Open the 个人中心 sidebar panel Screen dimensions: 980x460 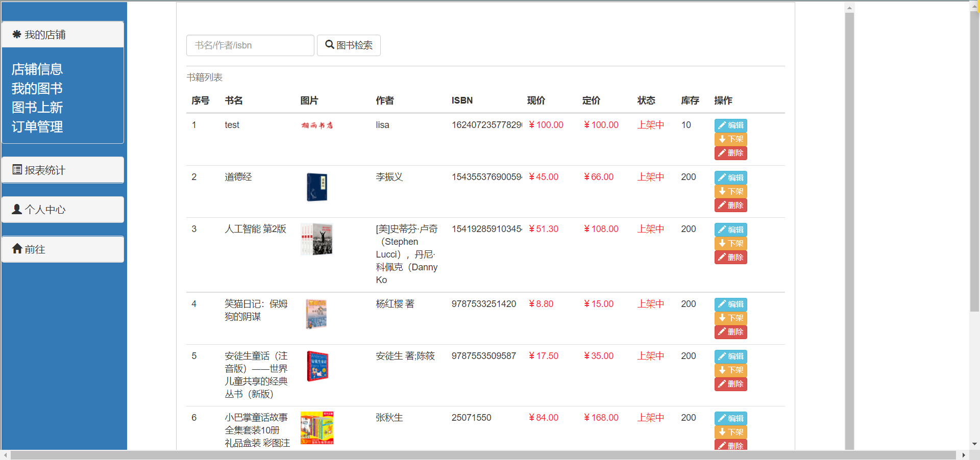[63, 210]
